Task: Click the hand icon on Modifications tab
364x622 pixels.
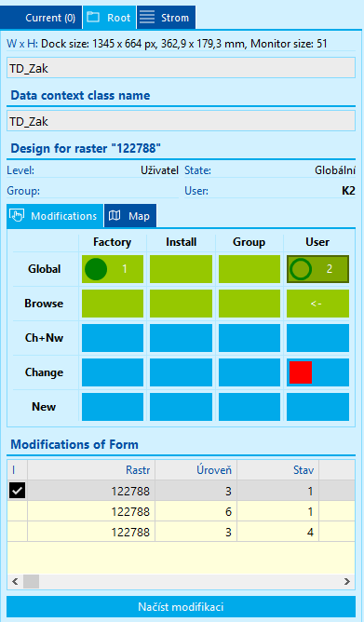Action: click(16, 216)
